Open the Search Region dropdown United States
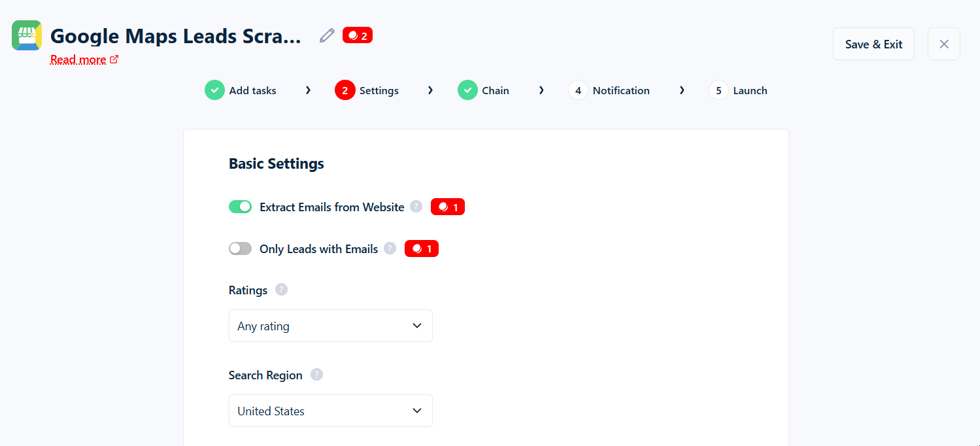 coord(331,411)
